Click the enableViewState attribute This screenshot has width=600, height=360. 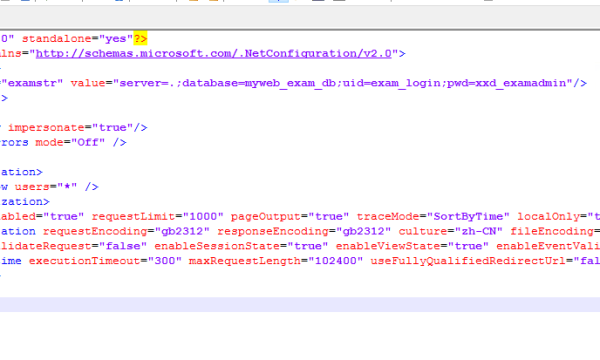click(x=388, y=246)
